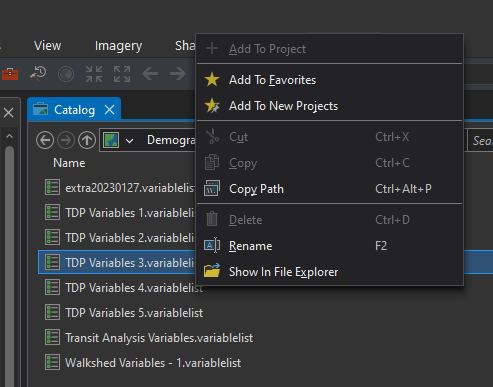The width and height of the screenshot is (493, 387).
Task: Click icon beside Walkshed Variables file
Action: tap(53, 362)
